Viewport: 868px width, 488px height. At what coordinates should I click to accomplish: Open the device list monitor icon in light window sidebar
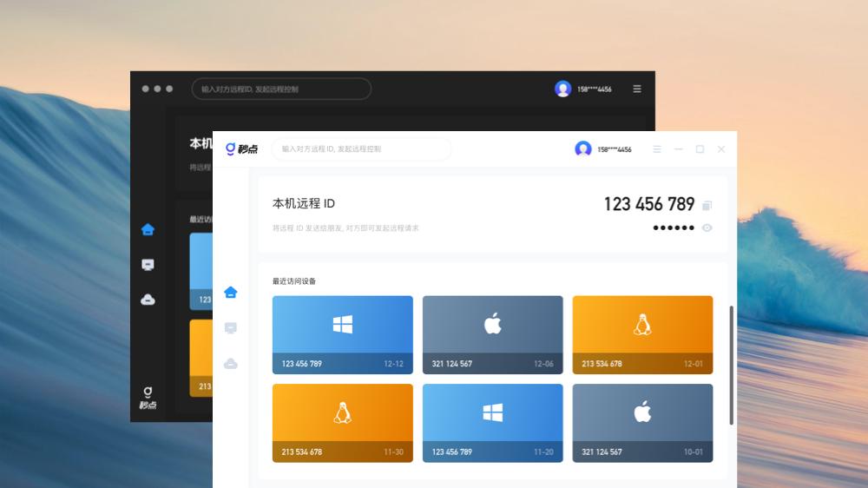tap(231, 328)
